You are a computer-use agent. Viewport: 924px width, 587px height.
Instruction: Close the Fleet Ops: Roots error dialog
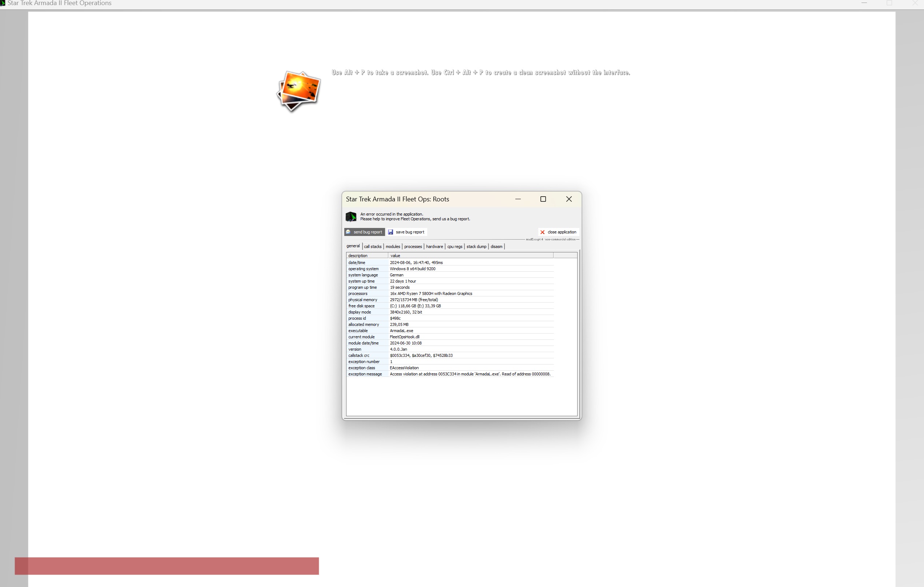569,199
